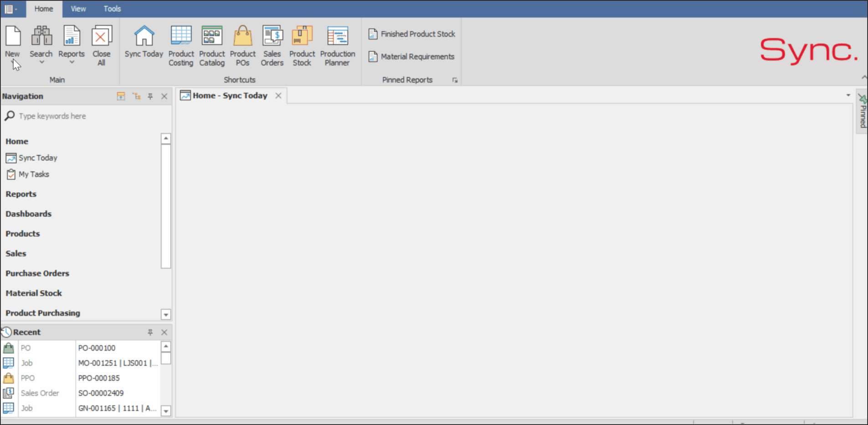Open the Pinned side panel

(863, 112)
